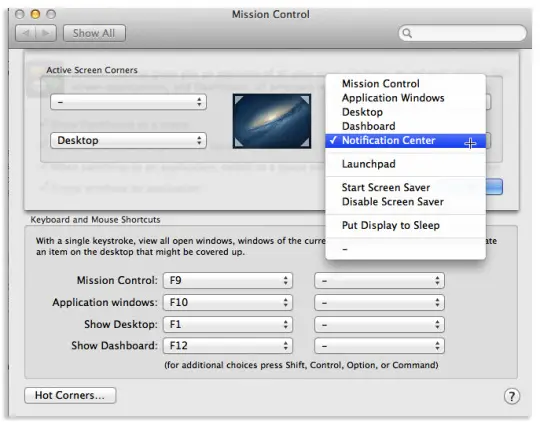Choose Launchpad in the popup menu
The image size is (540, 424).
405,164
